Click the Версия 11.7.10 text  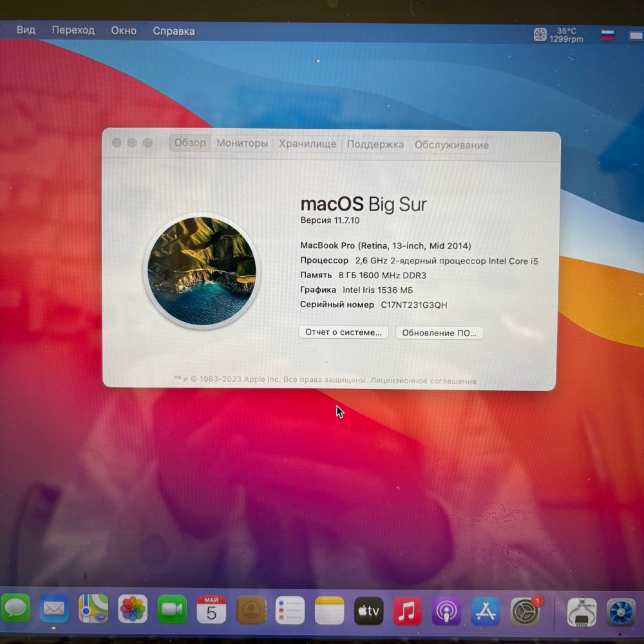tap(330, 220)
